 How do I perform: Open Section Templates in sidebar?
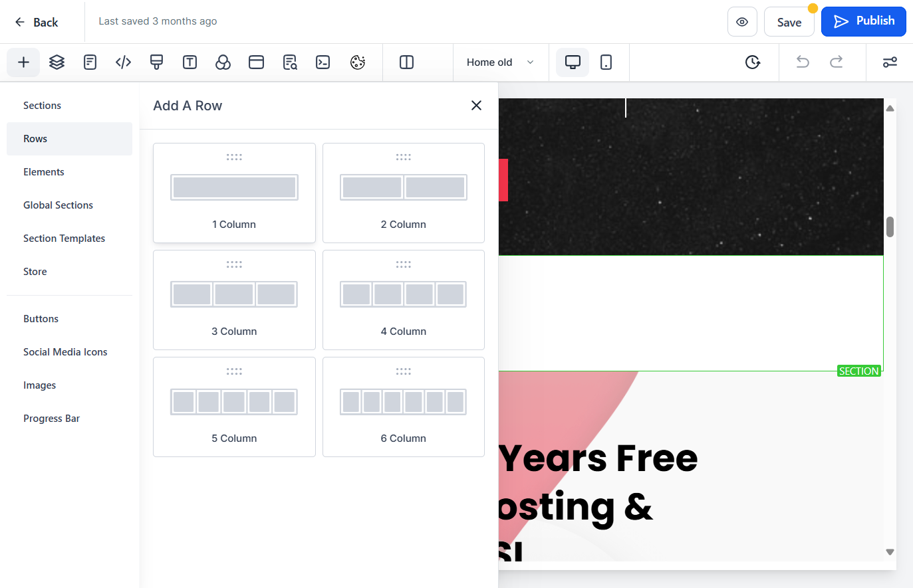69,239
